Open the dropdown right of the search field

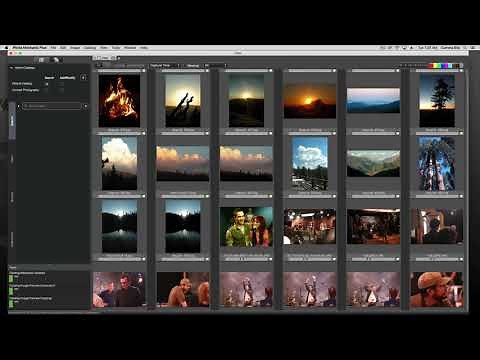[85, 106]
